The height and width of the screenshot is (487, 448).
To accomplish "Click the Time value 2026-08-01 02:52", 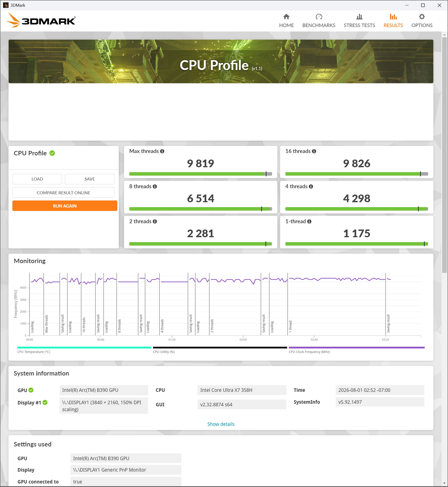I will [x=380, y=390].
